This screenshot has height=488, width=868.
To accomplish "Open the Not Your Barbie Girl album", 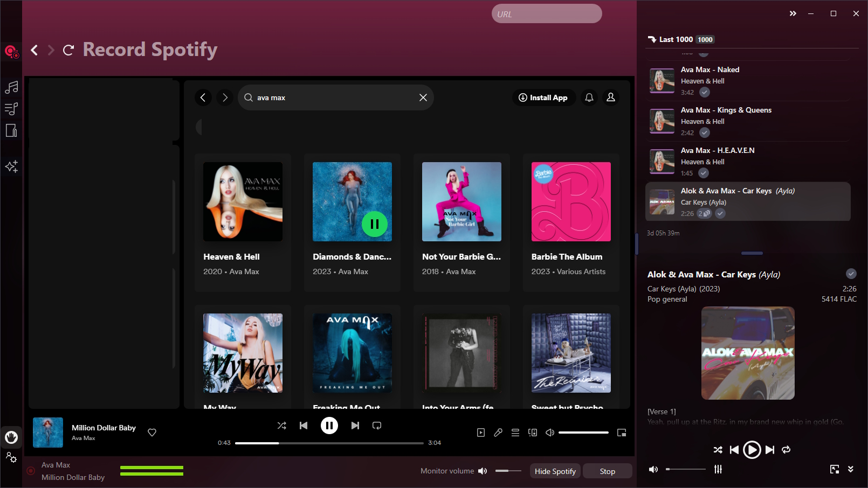I will click(461, 222).
